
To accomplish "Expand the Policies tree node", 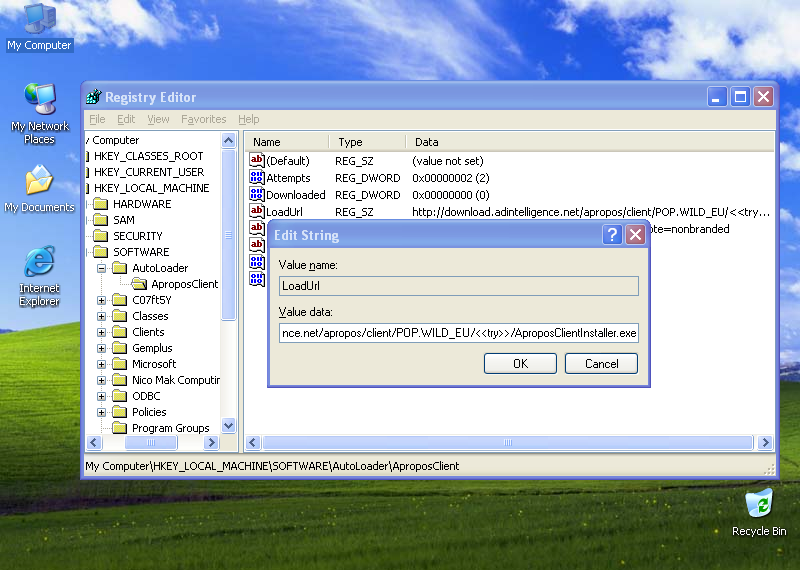I will [x=102, y=412].
